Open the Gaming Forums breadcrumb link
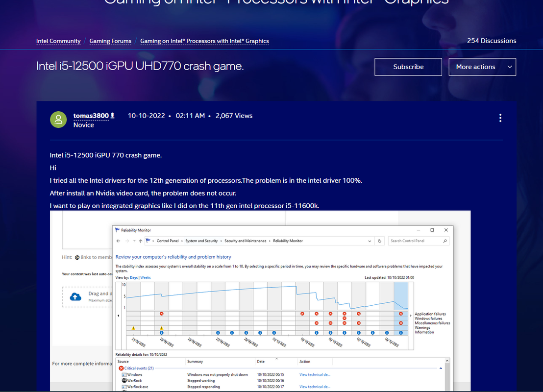This screenshot has width=543, height=392. coord(110,41)
